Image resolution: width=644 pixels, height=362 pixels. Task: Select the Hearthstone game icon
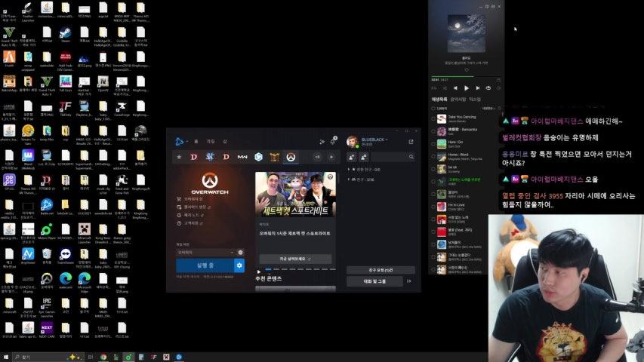(274, 157)
